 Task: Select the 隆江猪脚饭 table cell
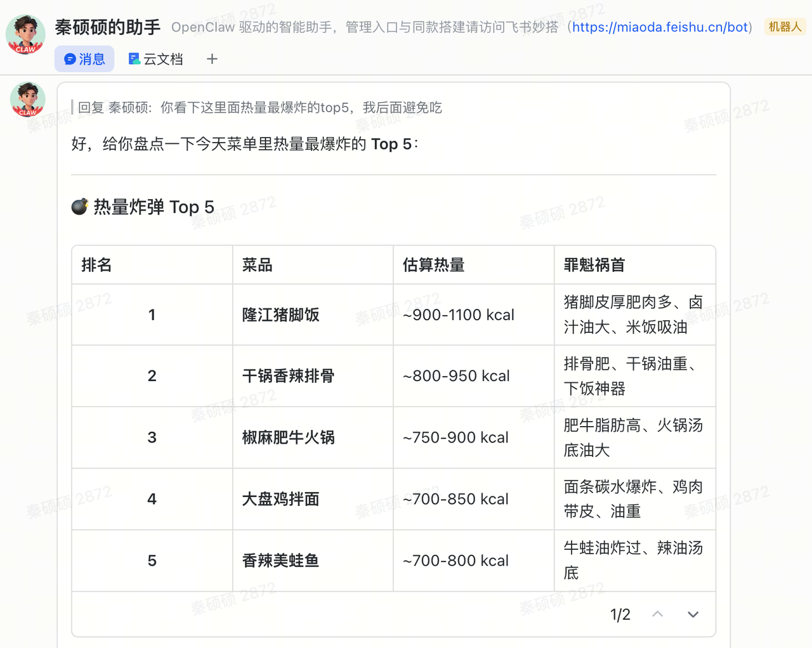click(281, 315)
